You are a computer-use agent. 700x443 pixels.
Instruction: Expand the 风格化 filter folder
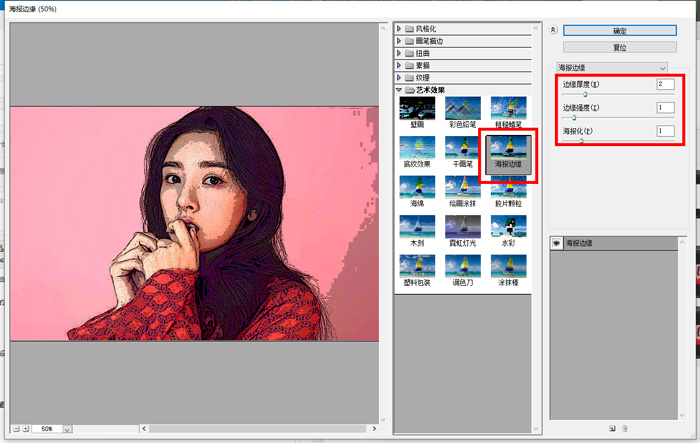399,29
